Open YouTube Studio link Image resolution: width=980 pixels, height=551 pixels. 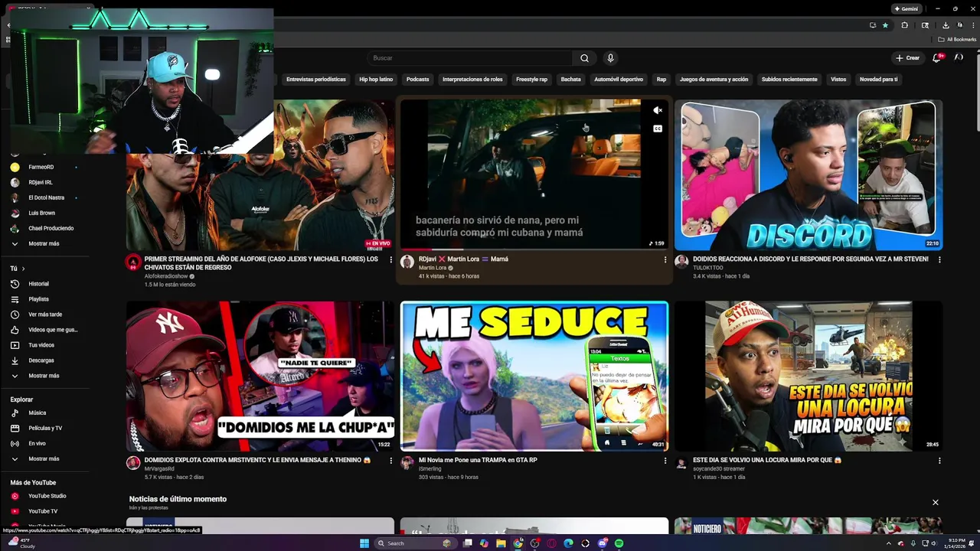[x=47, y=496]
